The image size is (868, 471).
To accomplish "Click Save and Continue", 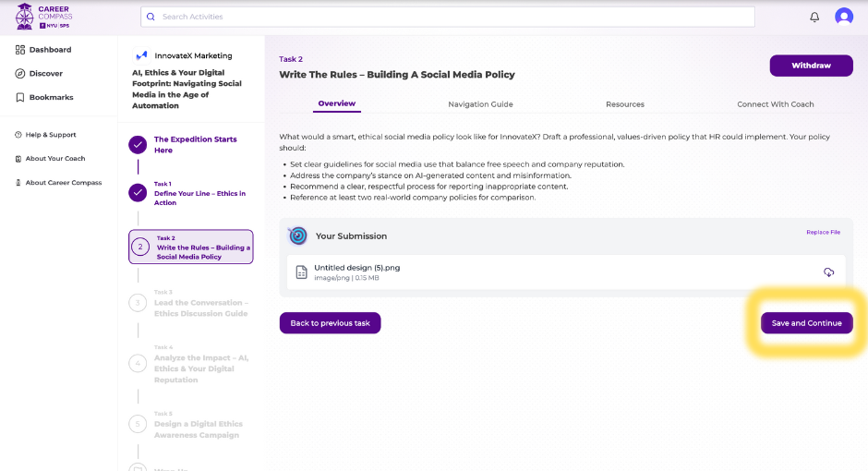I will tap(806, 323).
